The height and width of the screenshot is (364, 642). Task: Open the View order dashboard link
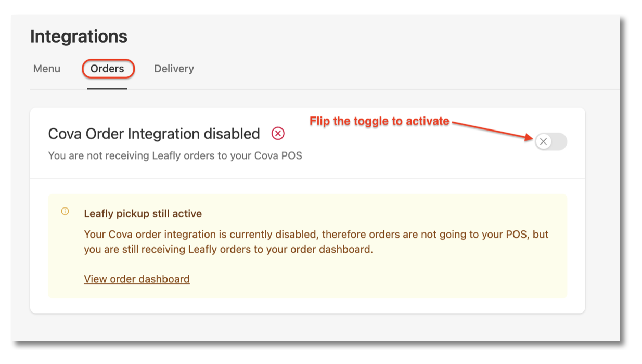tap(137, 279)
